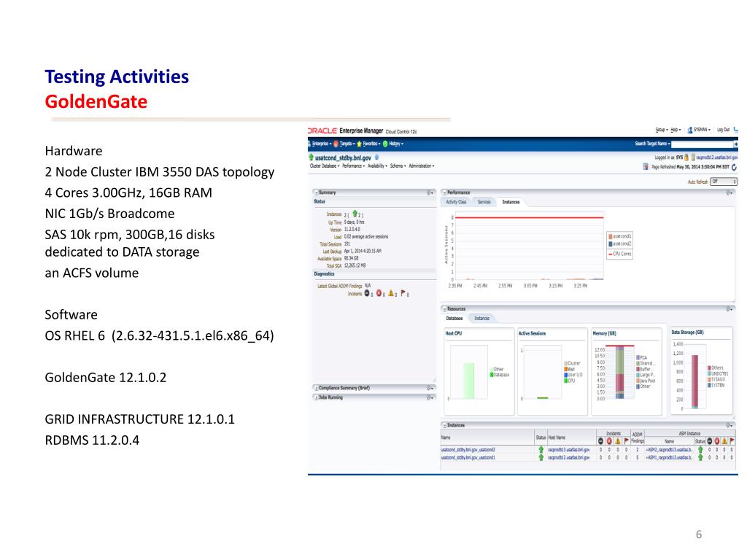Click the History clock icon
Viewport: 747px width, 560px height.
[x=385, y=144]
